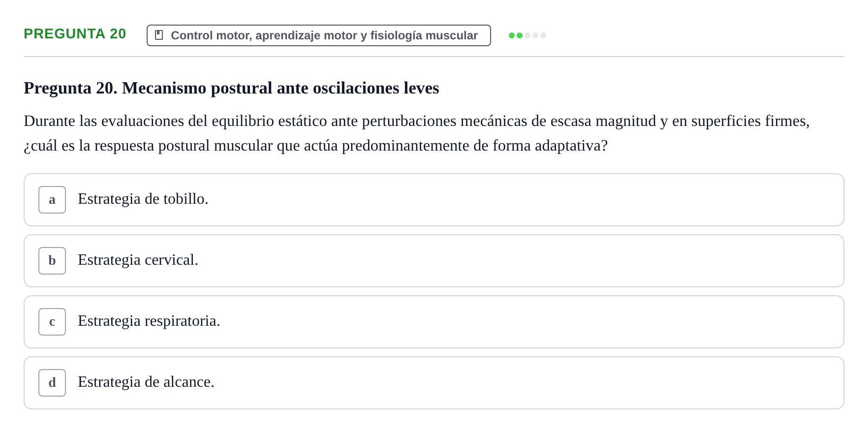Click the question paragraph beginning 'Durante las evaluaciones'
868x434 pixels.
point(417,133)
